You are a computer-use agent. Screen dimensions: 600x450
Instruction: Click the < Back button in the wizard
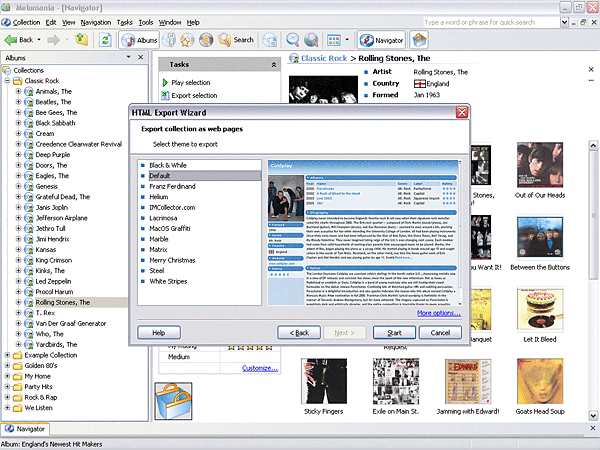299,333
